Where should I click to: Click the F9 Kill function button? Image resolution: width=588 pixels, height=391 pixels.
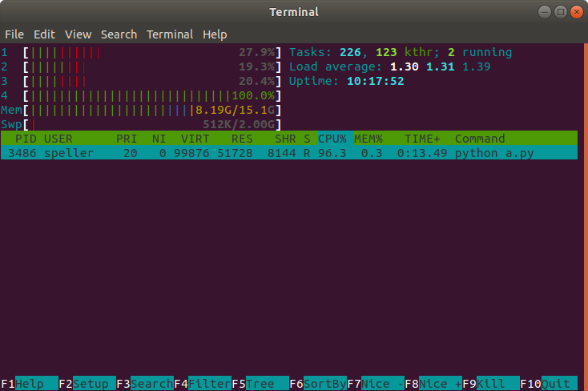coord(491,384)
